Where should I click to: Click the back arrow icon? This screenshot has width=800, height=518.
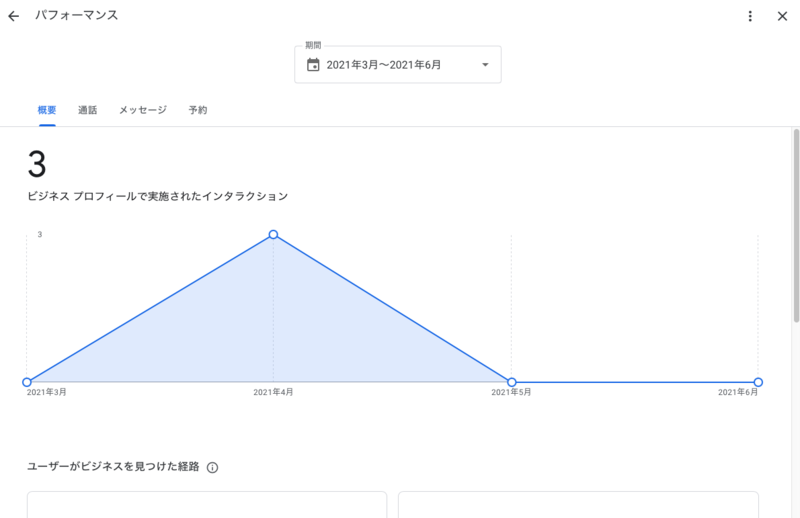click(x=14, y=16)
